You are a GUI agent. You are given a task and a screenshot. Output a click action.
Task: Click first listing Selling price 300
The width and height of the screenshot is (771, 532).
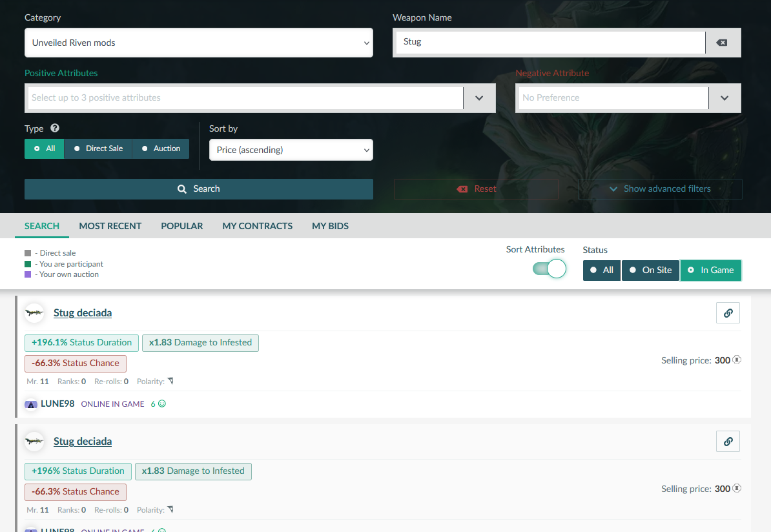pos(701,360)
